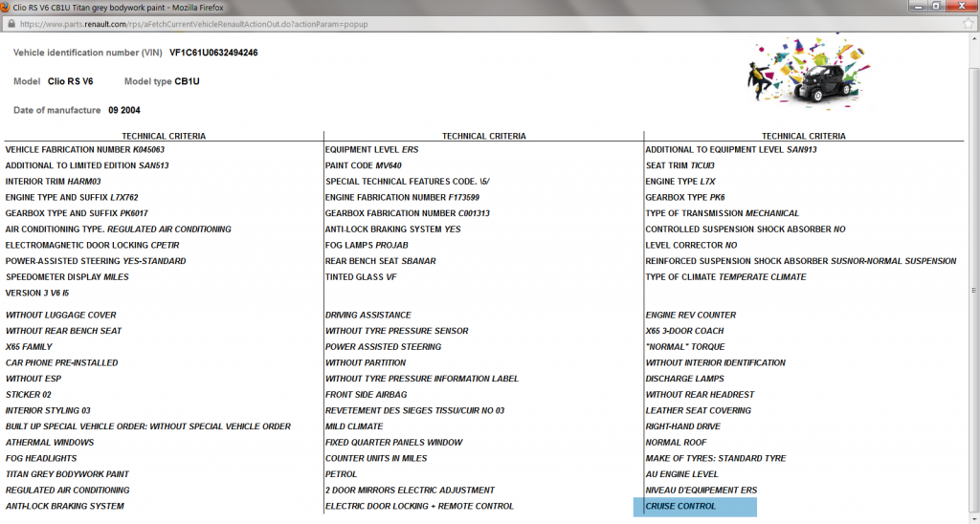
Task: Click the padlock security icon in address bar
Action: tap(11, 24)
